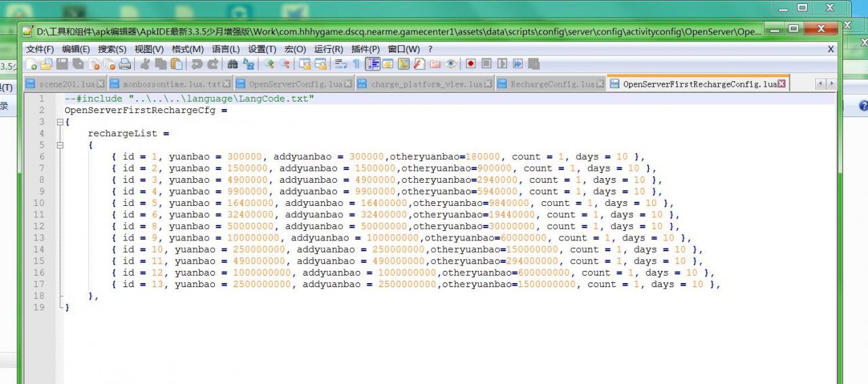Toggle file monitoring eye icon

tap(450, 64)
